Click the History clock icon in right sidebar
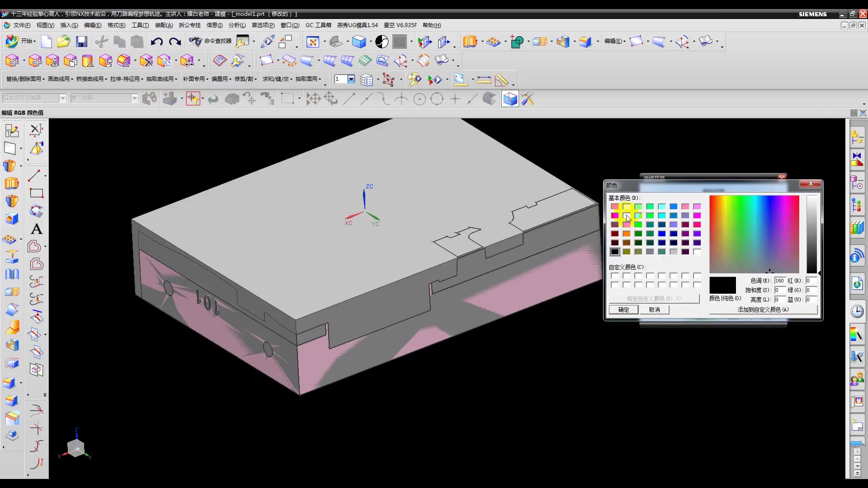The height and width of the screenshot is (488, 868). pos(857,311)
